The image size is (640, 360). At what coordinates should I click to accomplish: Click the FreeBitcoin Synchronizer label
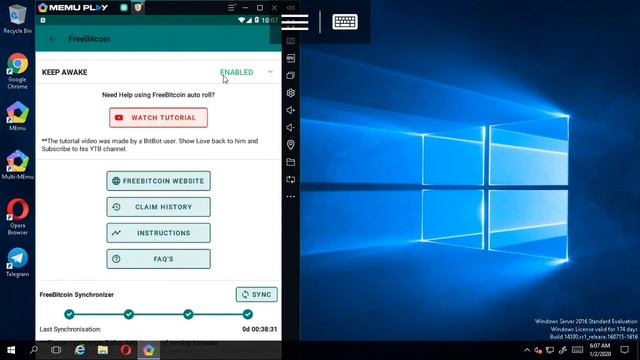[x=77, y=294]
